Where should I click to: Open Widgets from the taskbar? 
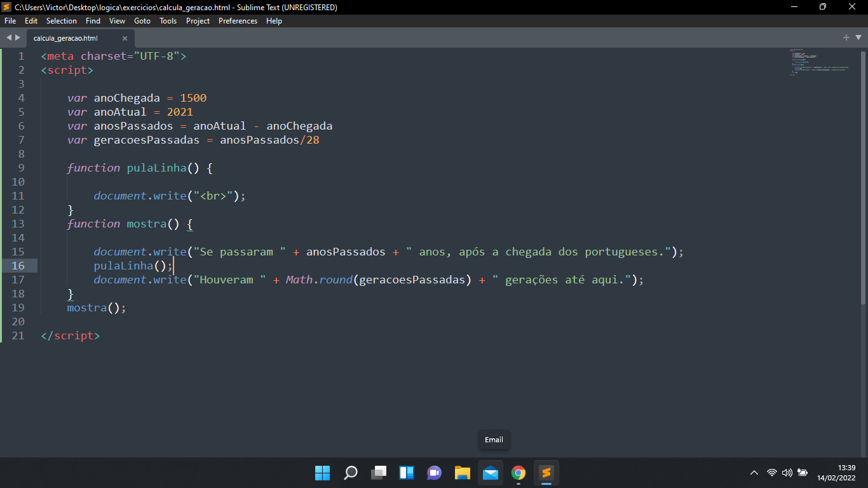pos(407,473)
